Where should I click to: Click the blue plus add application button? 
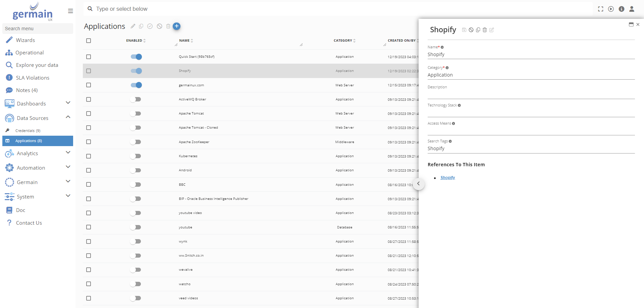pyautogui.click(x=176, y=26)
